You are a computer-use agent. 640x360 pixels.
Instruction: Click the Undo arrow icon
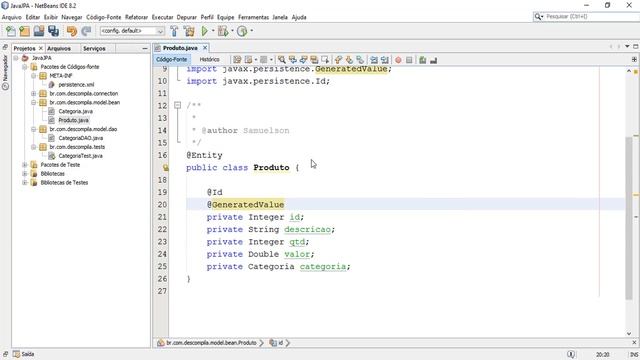(72, 31)
